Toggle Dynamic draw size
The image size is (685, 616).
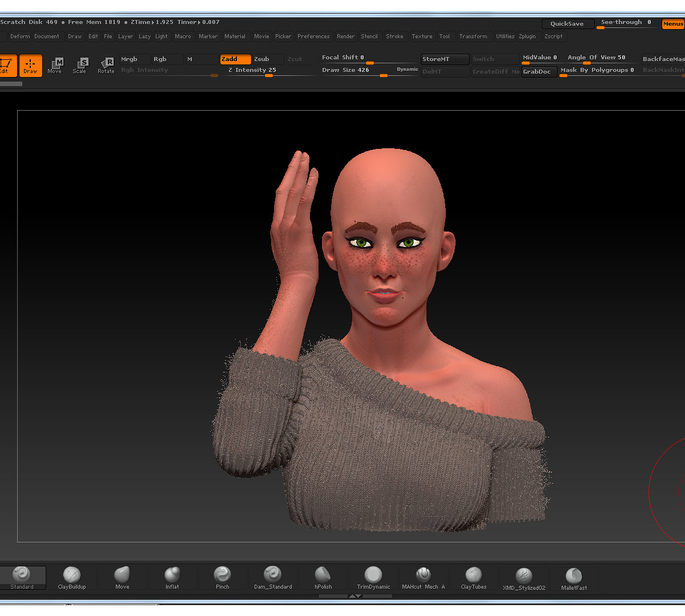pyautogui.click(x=408, y=70)
